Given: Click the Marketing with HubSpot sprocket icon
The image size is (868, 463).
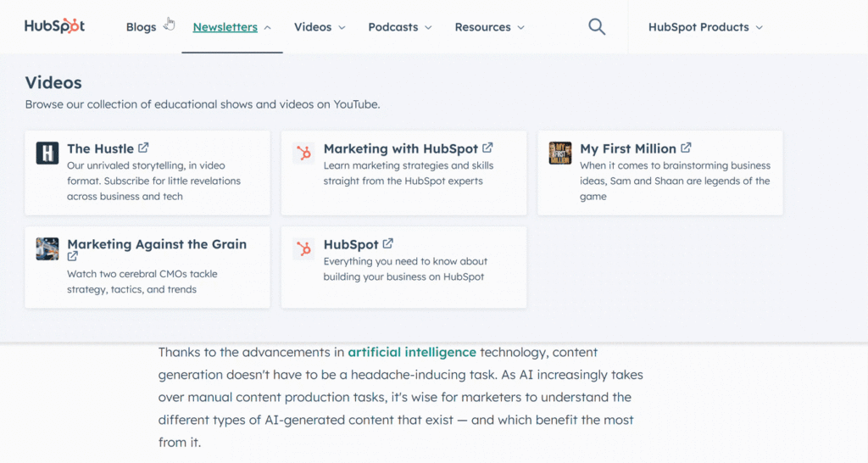Looking at the screenshot, I should point(303,153).
